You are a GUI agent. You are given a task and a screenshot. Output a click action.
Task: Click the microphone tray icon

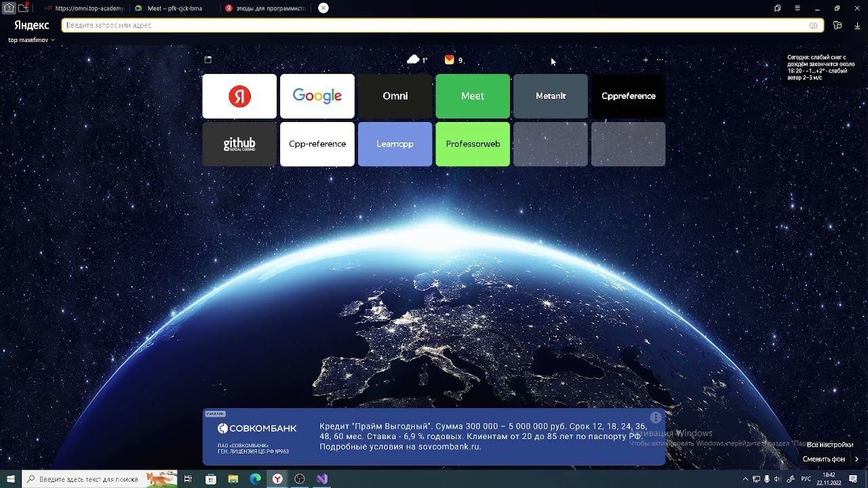[767, 479]
